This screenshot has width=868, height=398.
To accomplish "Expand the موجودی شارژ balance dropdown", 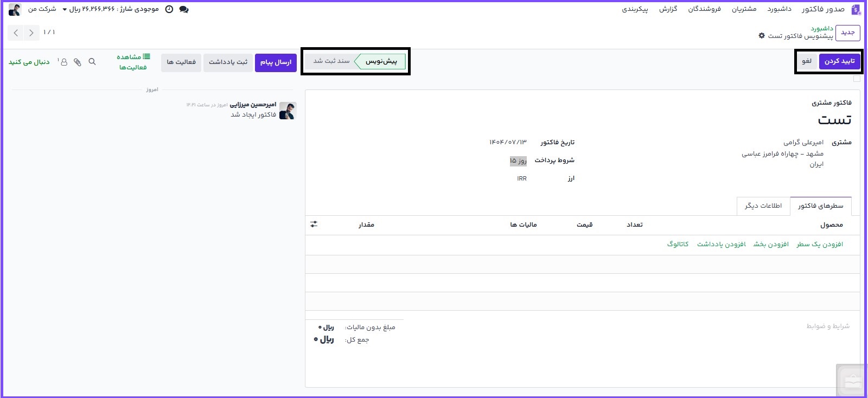I will click(x=65, y=9).
